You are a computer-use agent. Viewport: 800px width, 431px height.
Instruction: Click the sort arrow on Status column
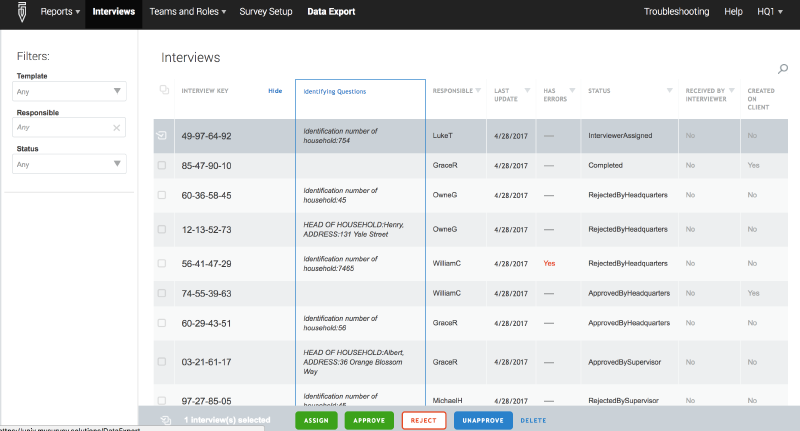[x=670, y=91]
